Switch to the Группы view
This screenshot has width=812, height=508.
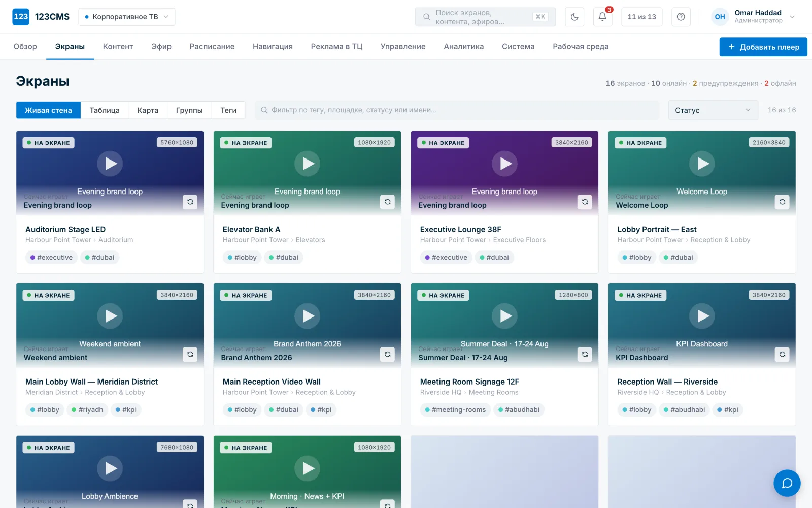(x=189, y=110)
